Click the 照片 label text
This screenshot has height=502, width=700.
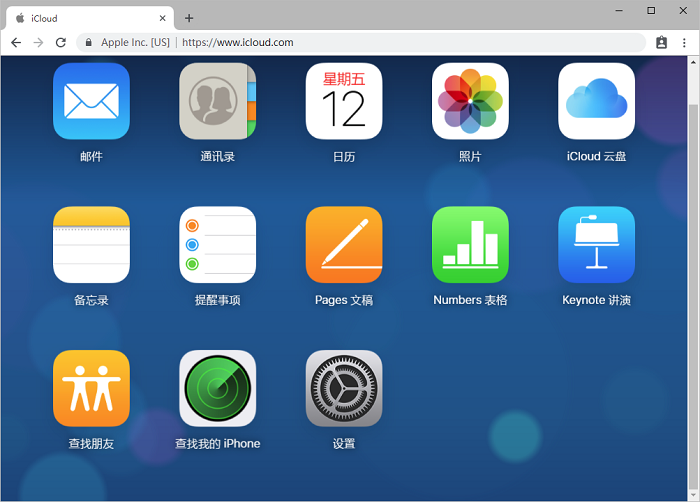point(470,156)
